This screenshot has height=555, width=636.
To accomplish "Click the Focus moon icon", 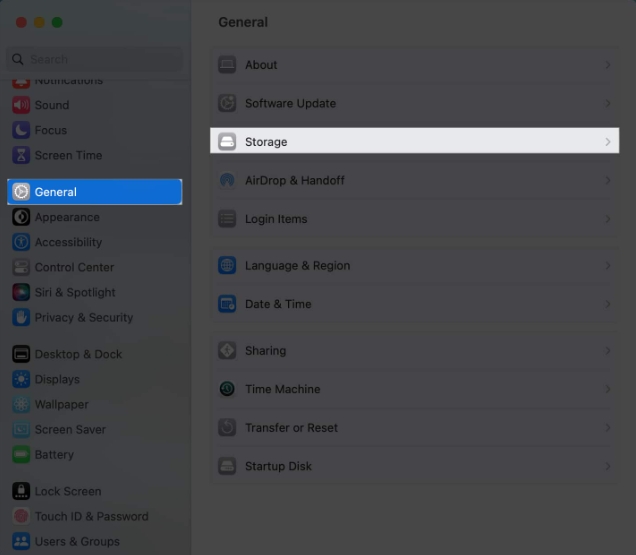I will coord(21,130).
